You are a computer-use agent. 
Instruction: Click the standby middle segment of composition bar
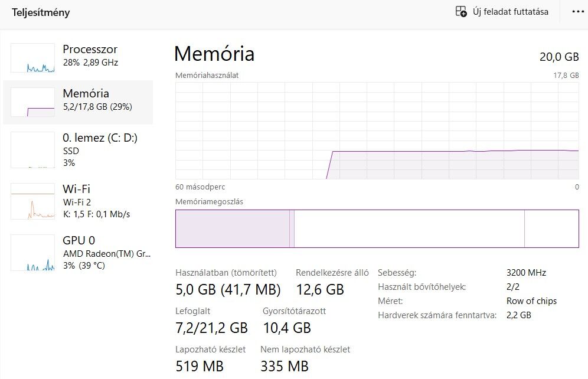409,228
